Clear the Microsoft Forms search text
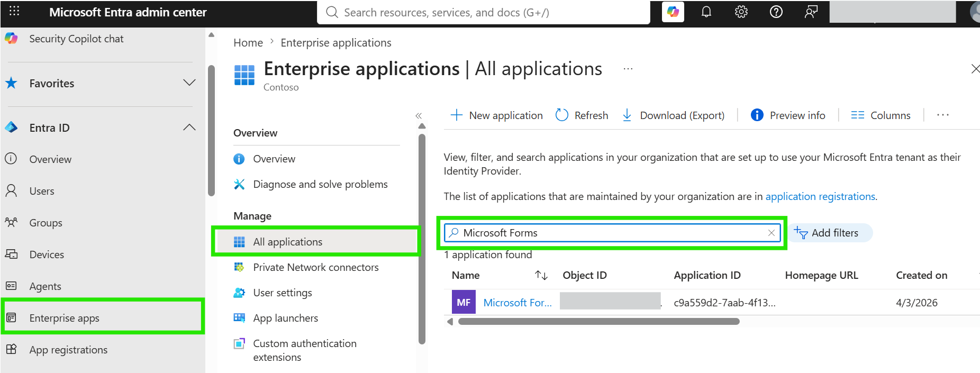 click(x=772, y=233)
